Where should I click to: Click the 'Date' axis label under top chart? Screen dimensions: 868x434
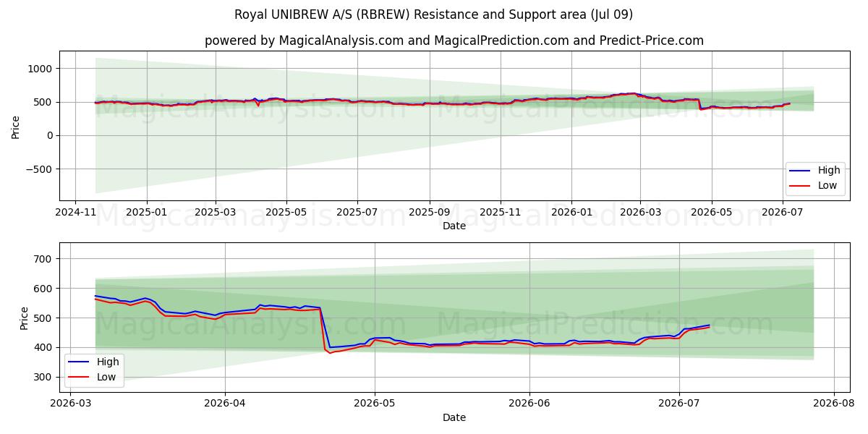454,226
